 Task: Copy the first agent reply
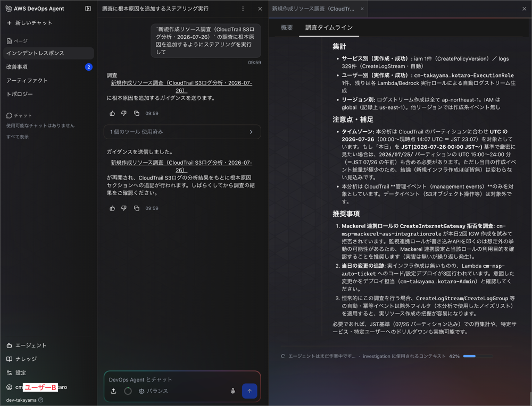pos(136,113)
